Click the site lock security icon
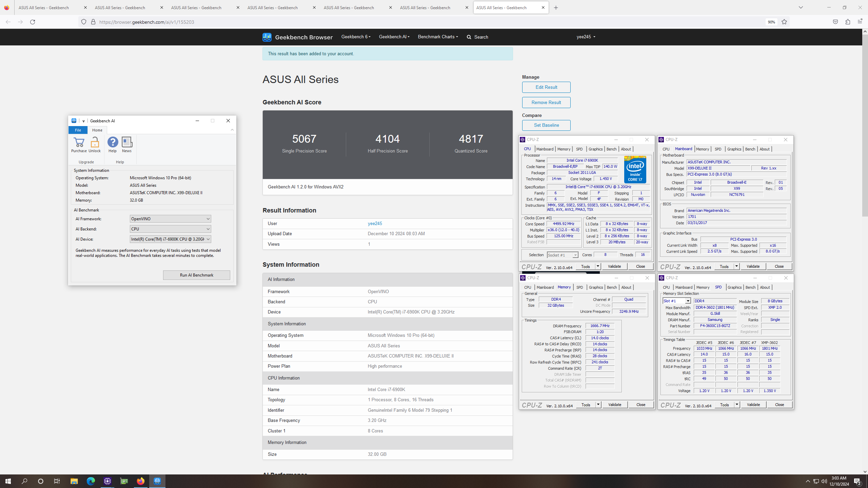Viewport: 868px width, 488px height. (x=93, y=22)
